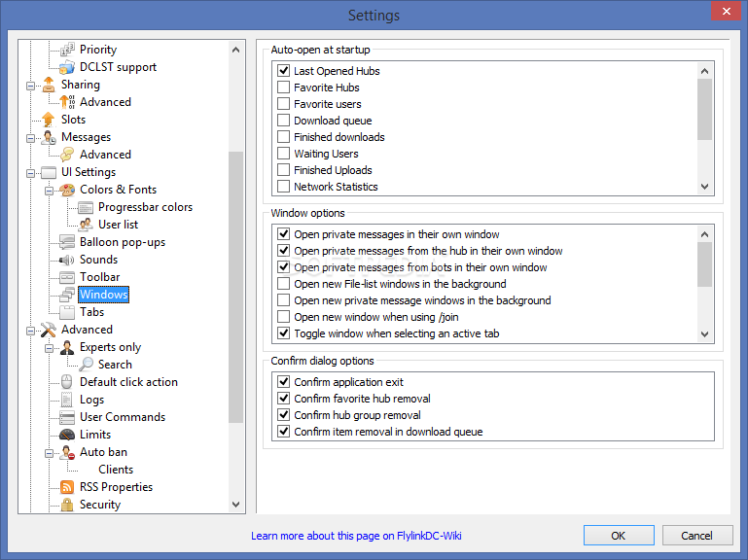The height and width of the screenshot is (560, 748).
Task: Click the Security padlock icon
Action: click(x=67, y=505)
